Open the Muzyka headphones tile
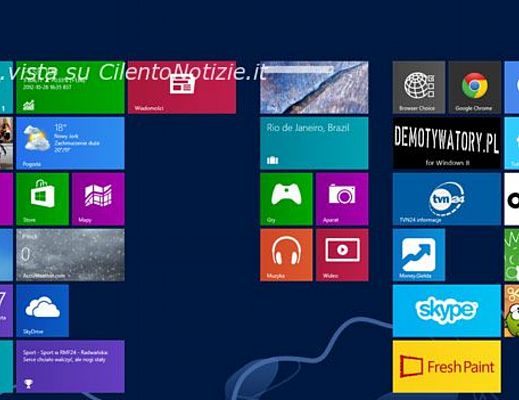 click(286, 255)
